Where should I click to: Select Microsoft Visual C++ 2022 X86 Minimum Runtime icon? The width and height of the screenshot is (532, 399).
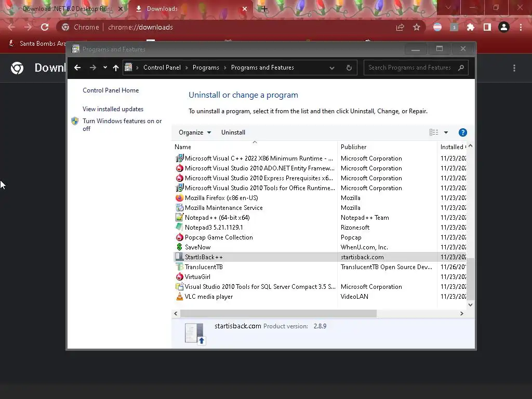pos(179,158)
